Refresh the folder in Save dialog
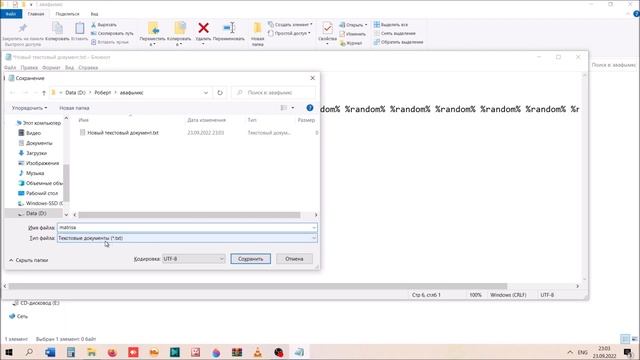 point(220,93)
